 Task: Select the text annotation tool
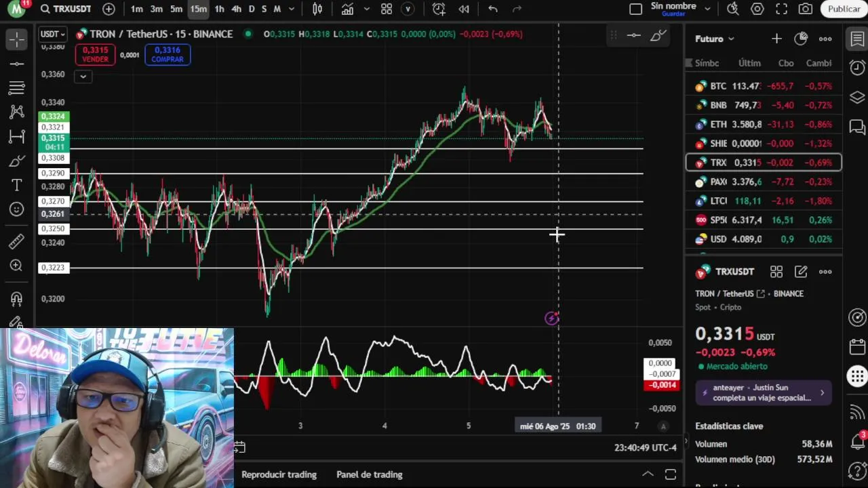click(x=17, y=185)
